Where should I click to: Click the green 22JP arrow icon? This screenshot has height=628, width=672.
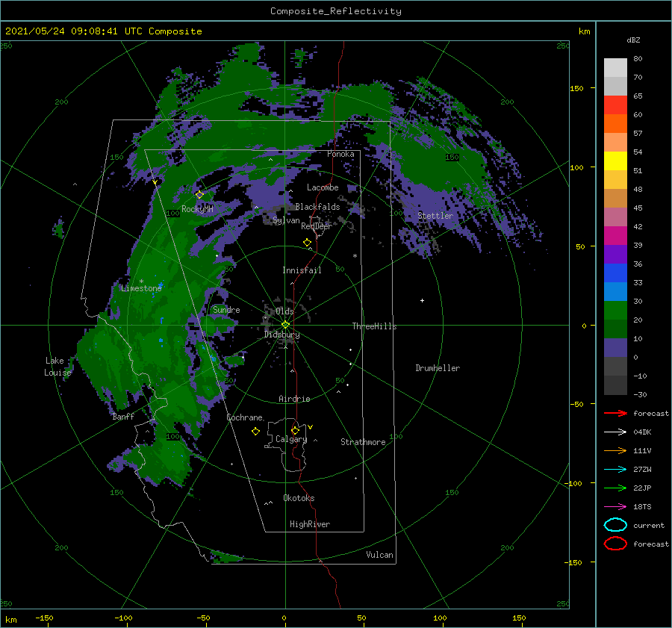coord(615,488)
